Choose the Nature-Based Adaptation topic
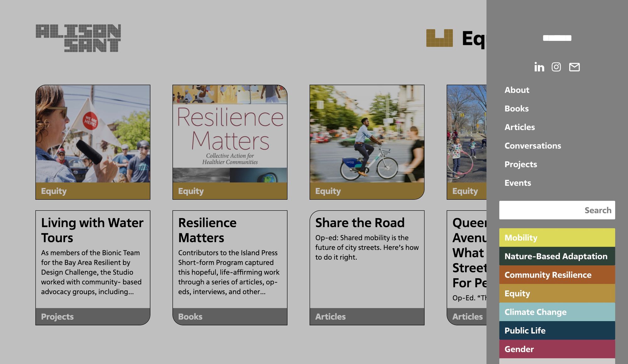The width and height of the screenshot is (628, 364). click(x=557, y=256)
